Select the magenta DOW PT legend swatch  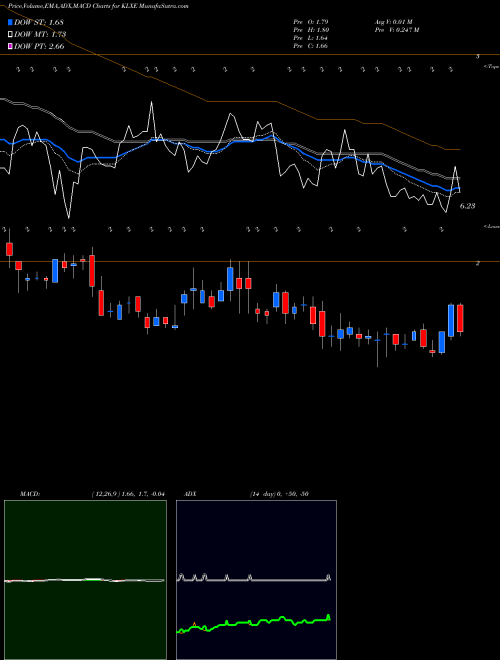tap(11, 46)
